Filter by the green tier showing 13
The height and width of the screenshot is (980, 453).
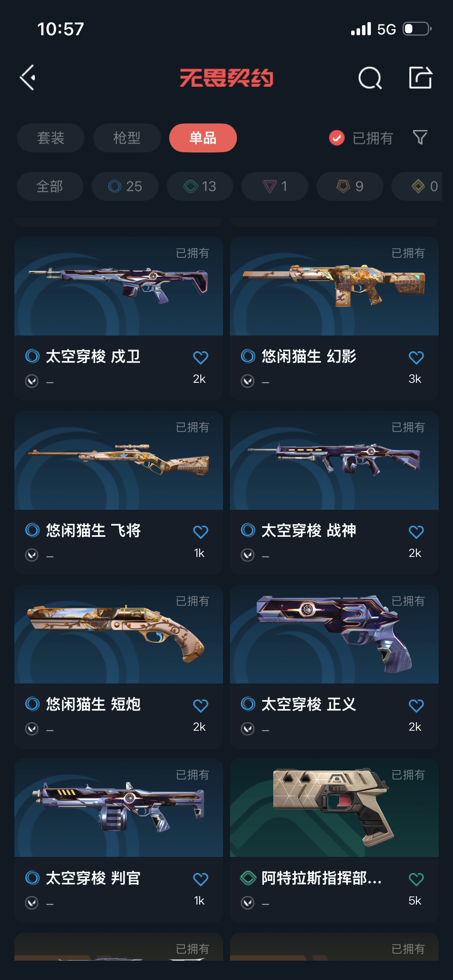click(x=200, y=186)
